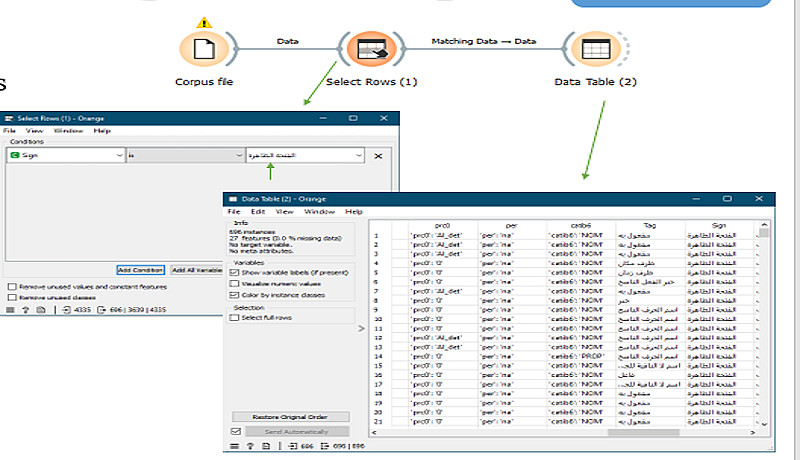Click the 'Data' link label between Corpus file and Select Rows

tap(288, 41)
